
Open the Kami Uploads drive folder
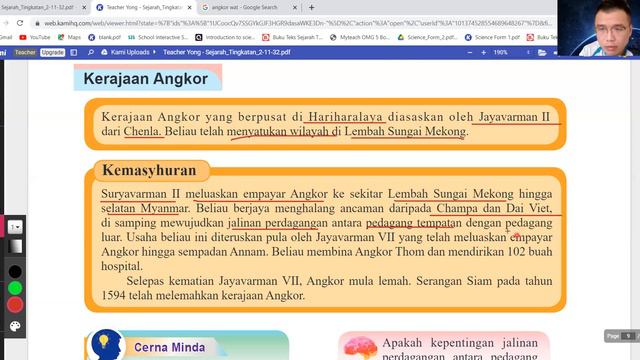[x=129, y=52]
